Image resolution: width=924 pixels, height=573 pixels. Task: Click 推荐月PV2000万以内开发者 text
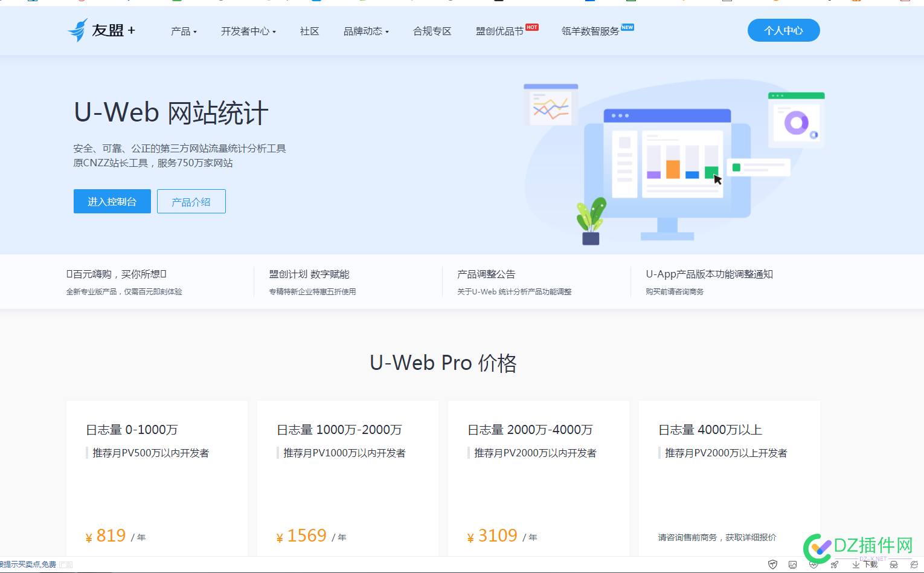click(x=535, y=453)
